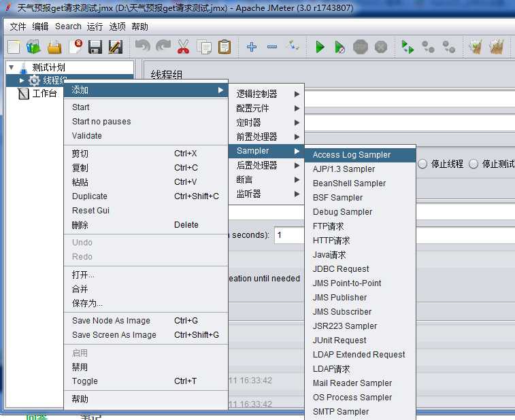
Task: Click the gray Stop icon
Action: pyautogui.click(x=361, y=47)
